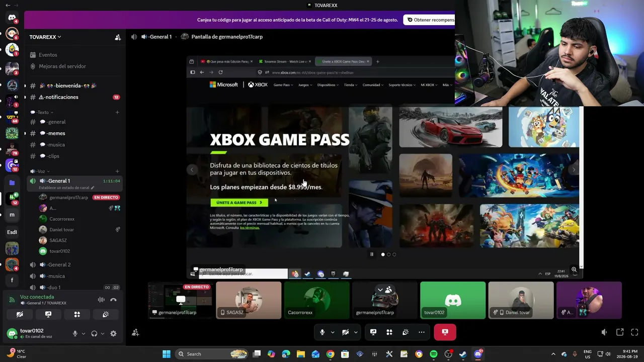644x362 pixels.
Task: Select Cacorrorexx in the voice member list
Action: [x=62, y=219]
